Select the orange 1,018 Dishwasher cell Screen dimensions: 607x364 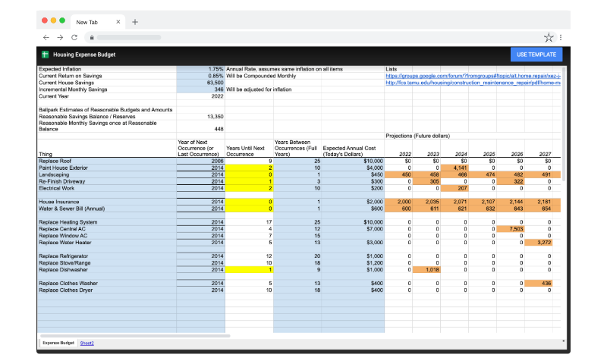pyautogui.click(x=426, y=270)
